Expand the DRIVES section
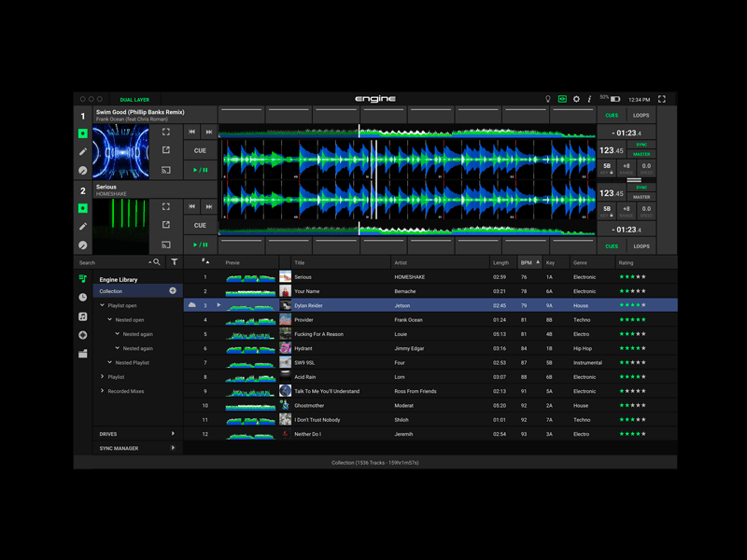Image resolution: width=747 pixels, height=560 pixels. click(x=173, y=433)
